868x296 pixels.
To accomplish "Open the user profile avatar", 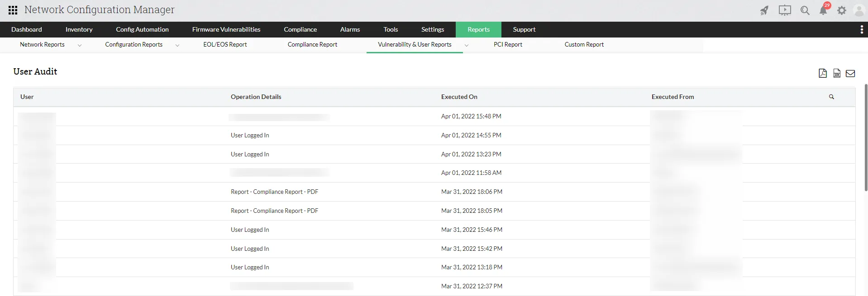I will tap(859, 10).
